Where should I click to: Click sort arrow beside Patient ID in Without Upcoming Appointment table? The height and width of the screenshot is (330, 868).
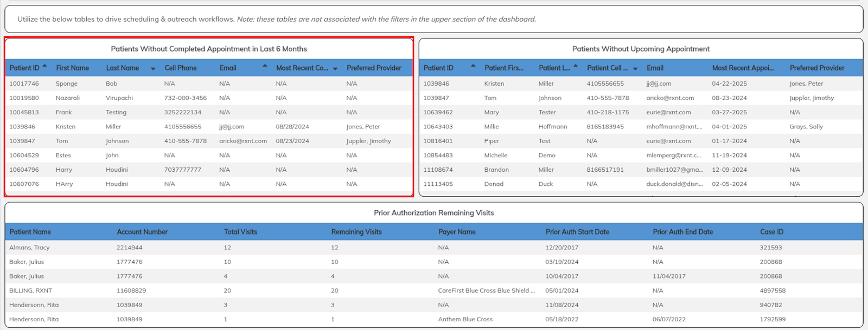(473, 66)
